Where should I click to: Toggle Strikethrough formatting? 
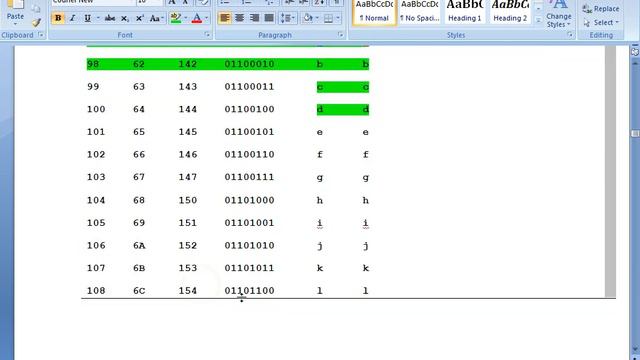[110, 18]
